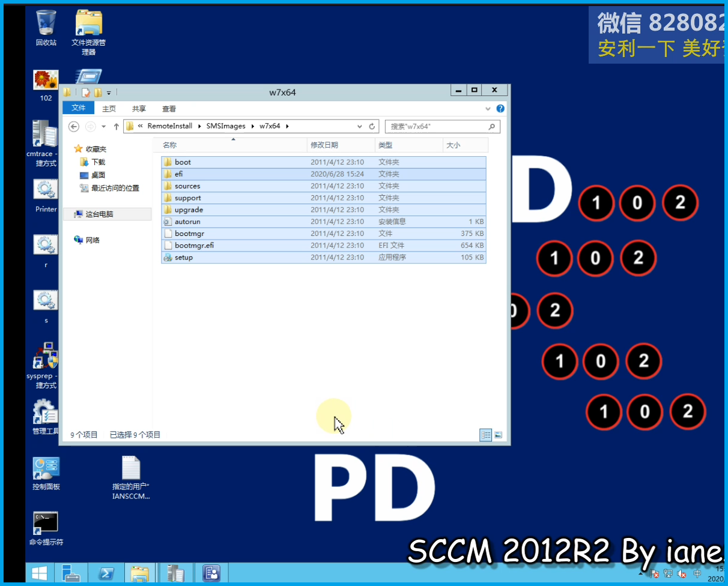The image size is (728, 586).
Task: Show hidden breadcrumb path chevrons
Action: click(x=141, y=126)
